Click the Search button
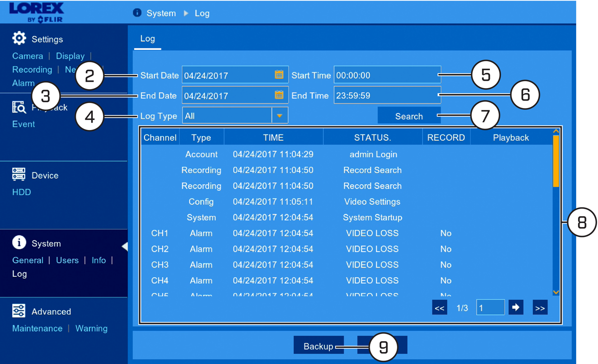 tap(409, 116)
